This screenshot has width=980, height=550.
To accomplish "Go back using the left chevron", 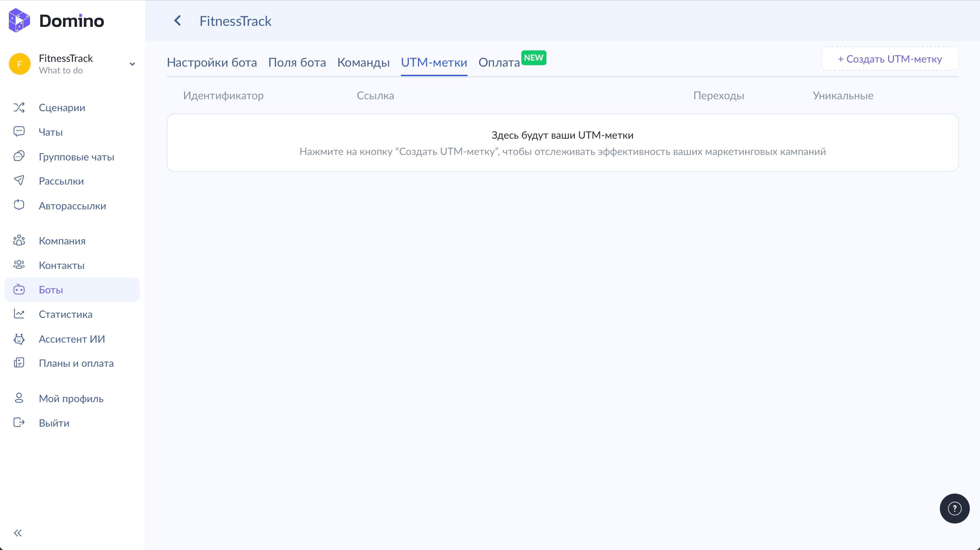I will pos(177,21).
